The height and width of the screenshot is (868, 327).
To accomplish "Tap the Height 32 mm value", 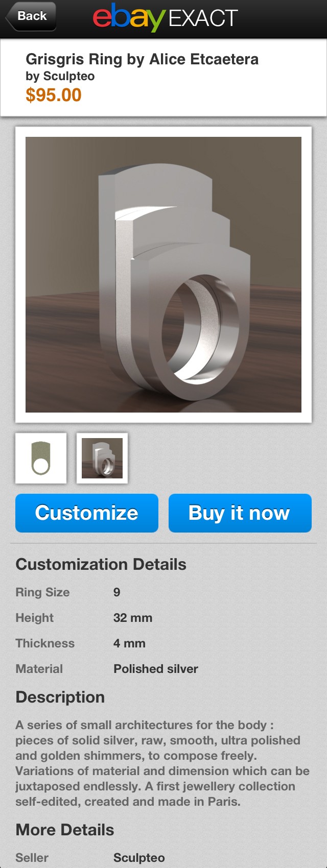I will click(133, 618).
